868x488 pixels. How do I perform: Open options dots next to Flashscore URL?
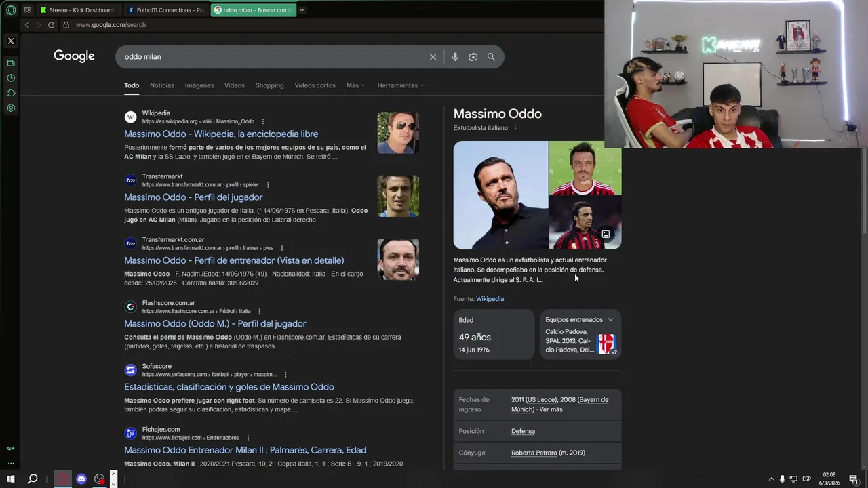259,312
